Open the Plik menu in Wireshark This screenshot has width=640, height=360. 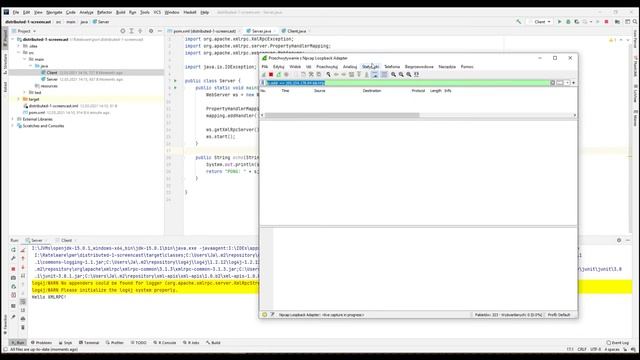coord(265,67)
